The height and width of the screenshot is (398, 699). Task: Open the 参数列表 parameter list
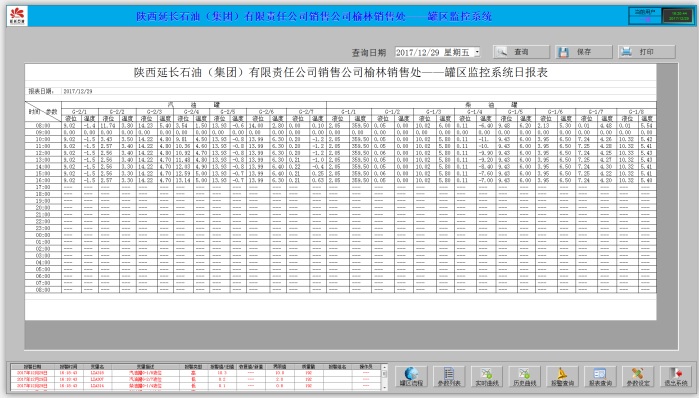(448, 377)
